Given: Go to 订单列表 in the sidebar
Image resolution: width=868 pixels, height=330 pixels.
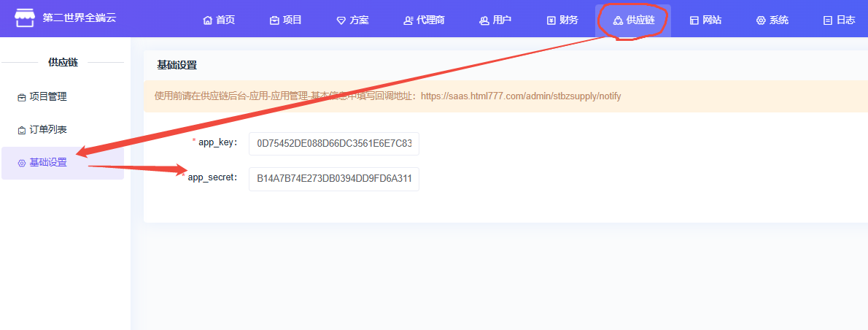Looking at the screenshot, I should point(47,130).
